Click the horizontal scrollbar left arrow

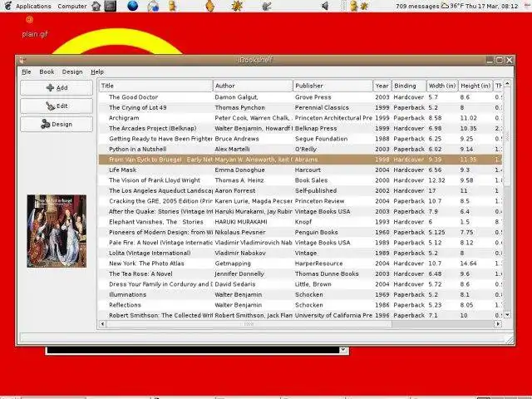click(103, 323)
